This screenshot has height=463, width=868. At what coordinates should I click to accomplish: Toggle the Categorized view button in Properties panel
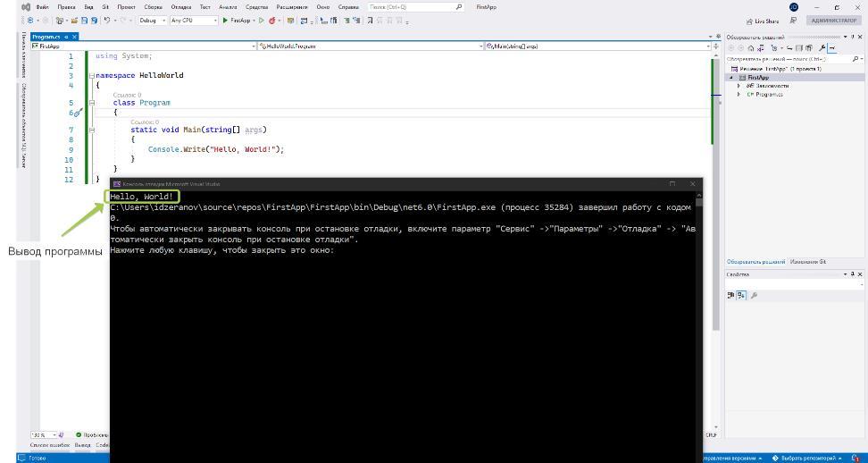[x=730, y=295]
